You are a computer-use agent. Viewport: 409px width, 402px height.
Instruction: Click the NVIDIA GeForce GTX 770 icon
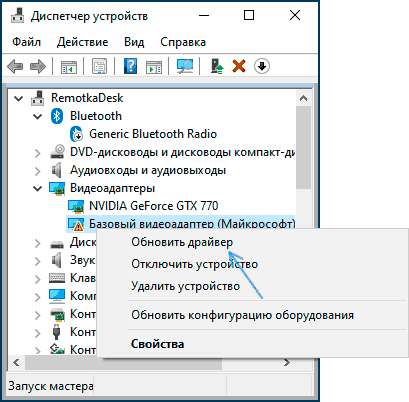coord(76,206)
